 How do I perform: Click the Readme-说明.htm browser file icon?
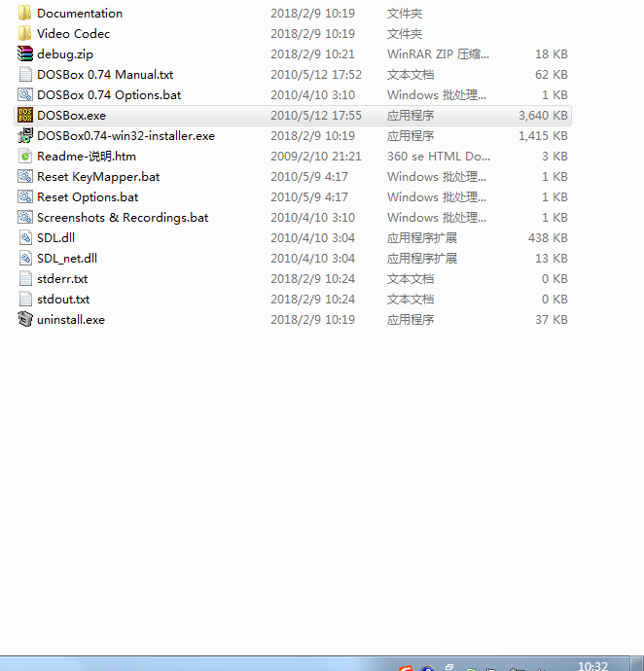coord(25,157)
